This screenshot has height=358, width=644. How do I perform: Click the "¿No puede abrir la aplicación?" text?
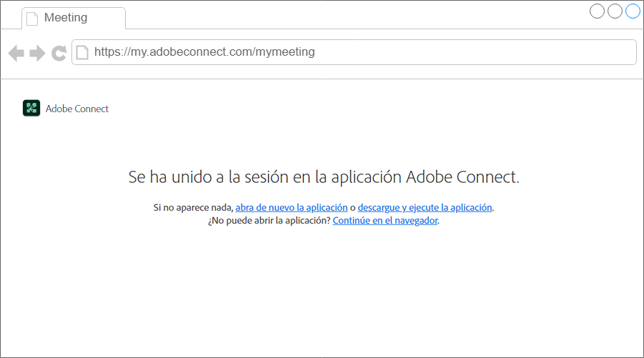tap(269, 221)
